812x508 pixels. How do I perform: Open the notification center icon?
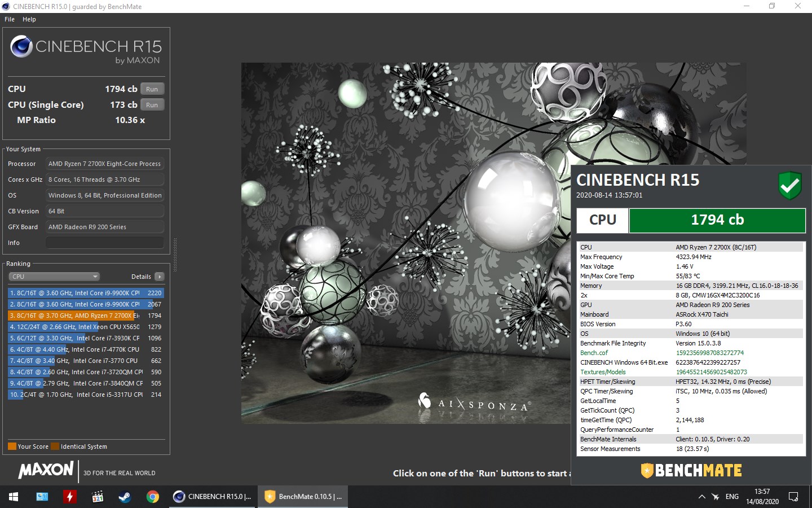point(793,497)
